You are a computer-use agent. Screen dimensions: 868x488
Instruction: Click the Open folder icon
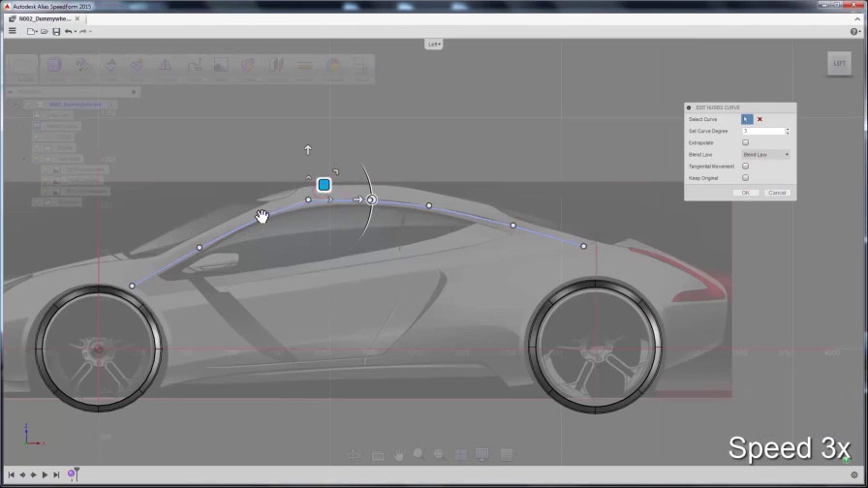coord(45,31)
